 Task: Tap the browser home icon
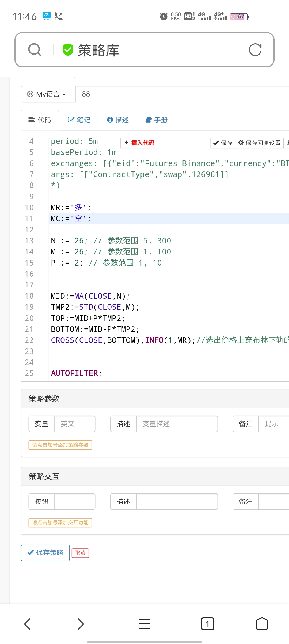pyautogui.click(x=262, y=624)
